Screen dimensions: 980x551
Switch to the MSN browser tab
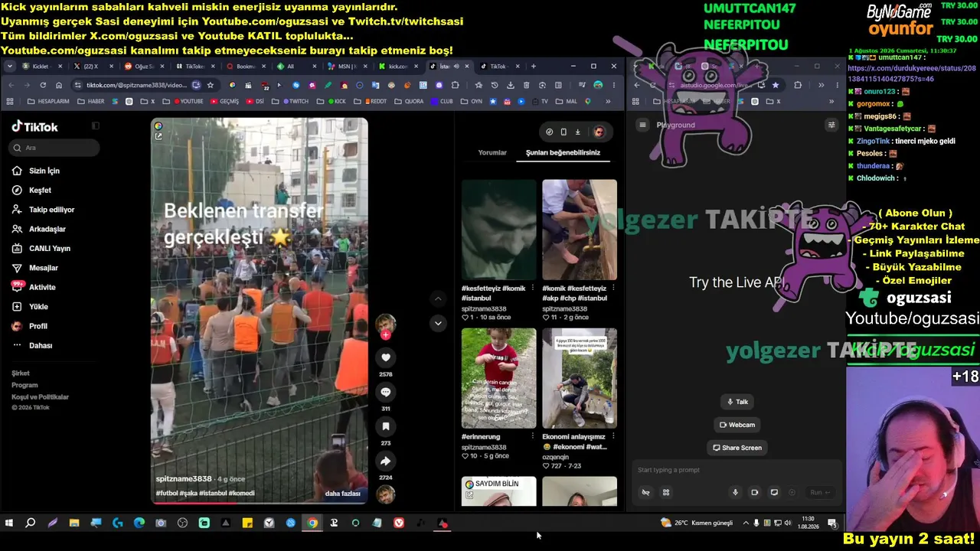(348, 67)
